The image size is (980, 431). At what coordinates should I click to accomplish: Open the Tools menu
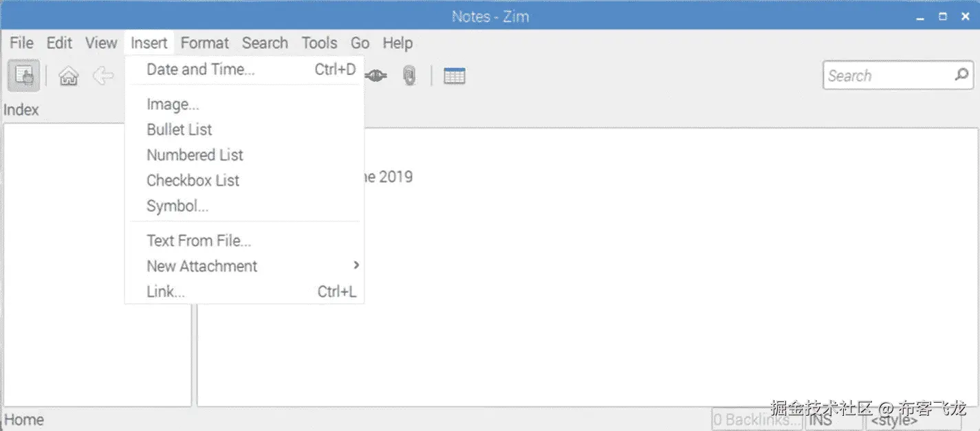[319, 43]
